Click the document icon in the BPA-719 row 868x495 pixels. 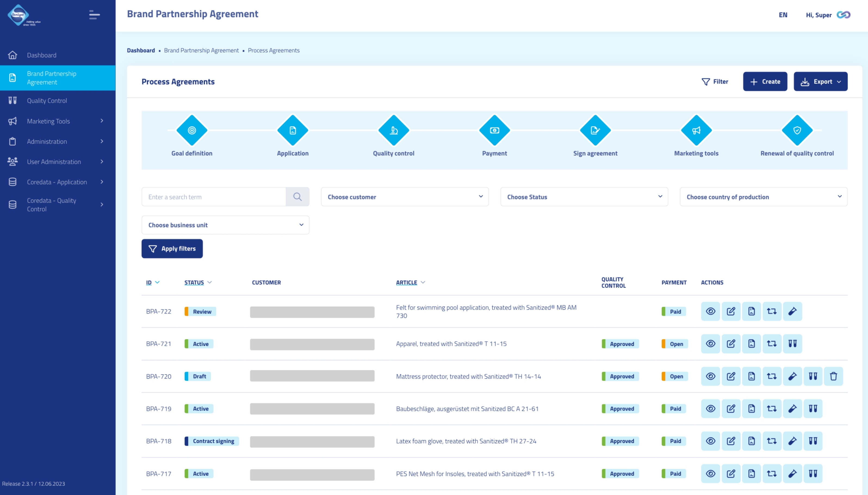pyautogui.click(x=751, y=409)
